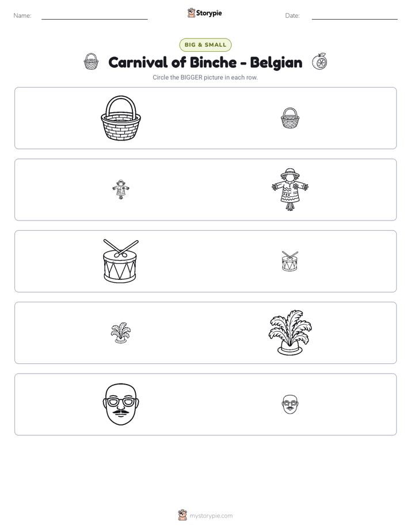Screen dimensions: 411x532
Task: Click the Storypie bear logo at top
Action: 191,13
